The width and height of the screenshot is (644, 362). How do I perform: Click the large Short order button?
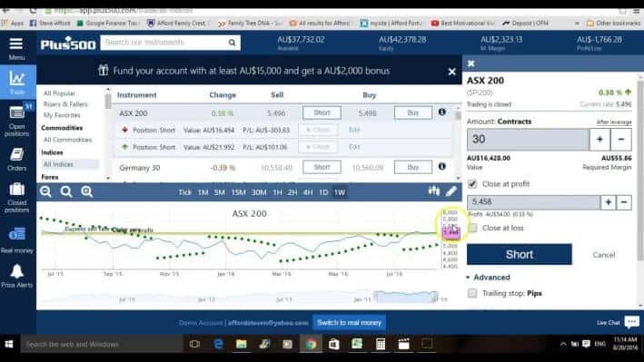point(520,254)
